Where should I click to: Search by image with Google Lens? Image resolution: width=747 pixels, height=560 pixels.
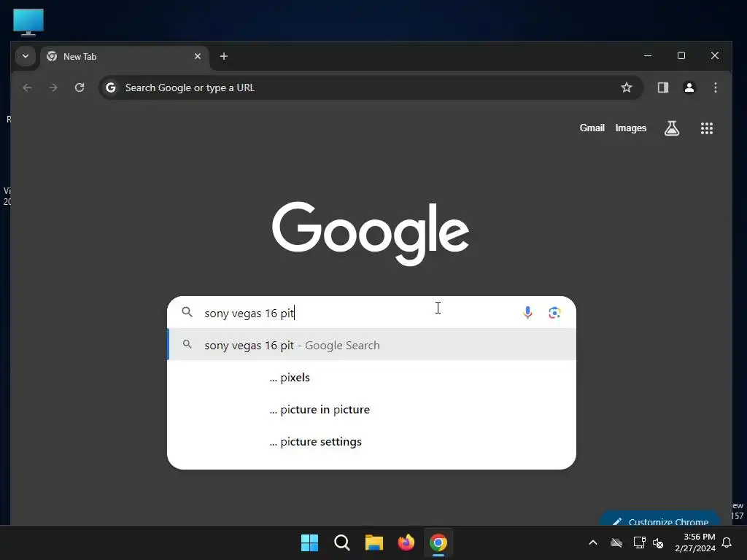[554, 312]
